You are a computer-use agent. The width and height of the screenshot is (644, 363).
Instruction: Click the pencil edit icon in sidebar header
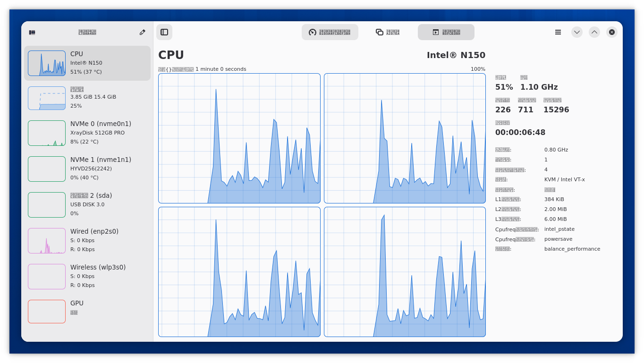(142, 32)
